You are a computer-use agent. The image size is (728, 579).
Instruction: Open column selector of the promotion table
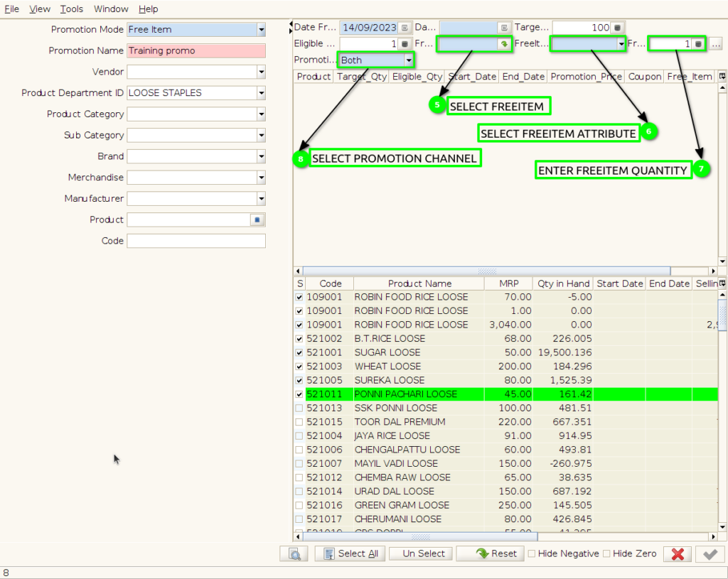tap(722, 76)
